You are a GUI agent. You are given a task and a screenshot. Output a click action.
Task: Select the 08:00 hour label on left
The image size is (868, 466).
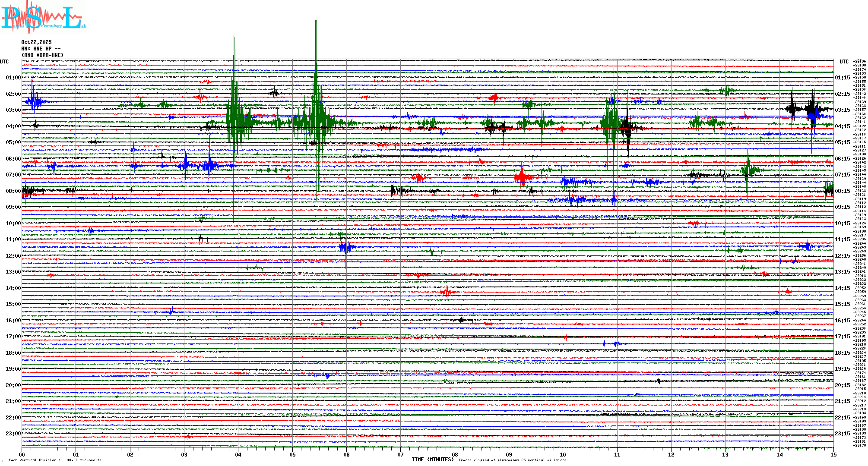pos(13,191)
